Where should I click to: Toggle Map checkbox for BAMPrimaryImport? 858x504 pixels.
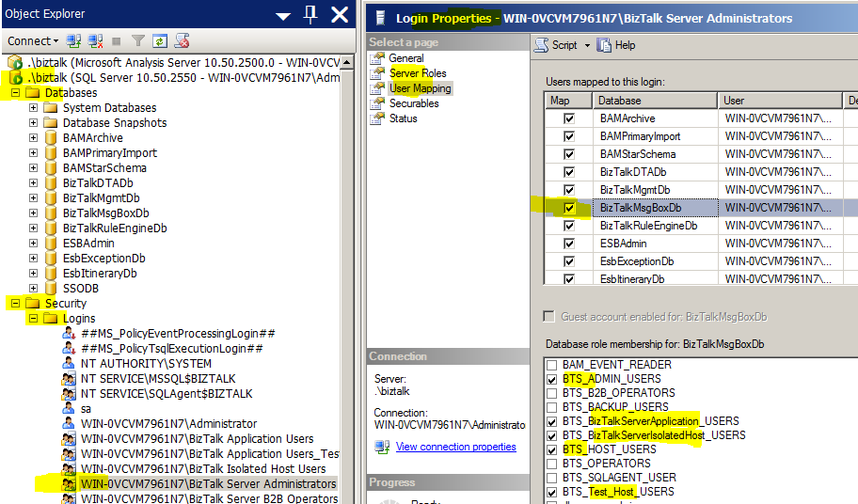569,136
